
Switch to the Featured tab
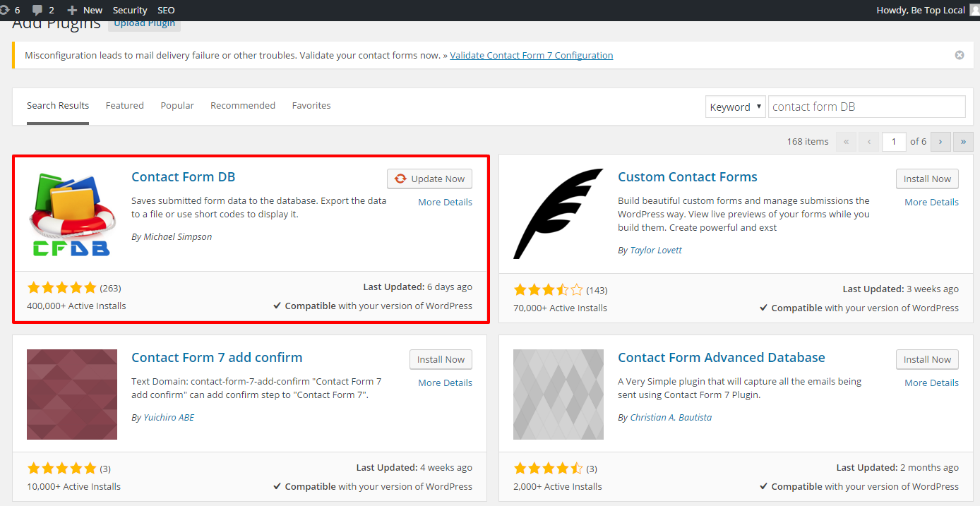125,105
